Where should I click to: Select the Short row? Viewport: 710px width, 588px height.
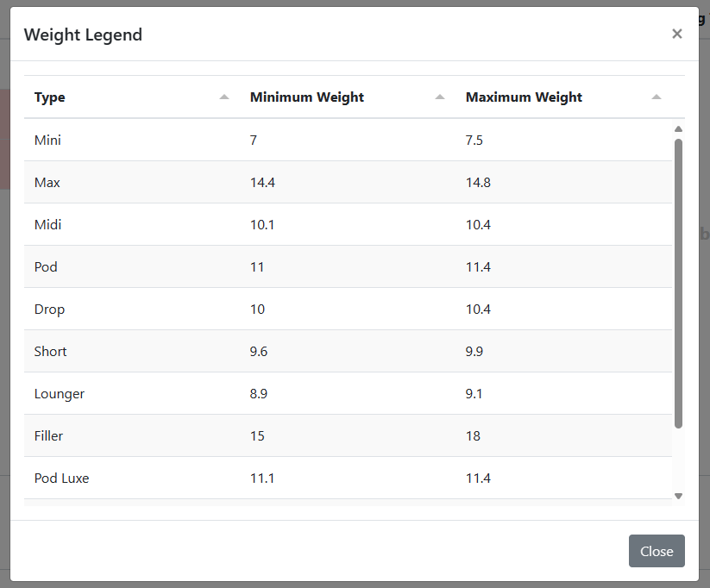pos(348,351)
